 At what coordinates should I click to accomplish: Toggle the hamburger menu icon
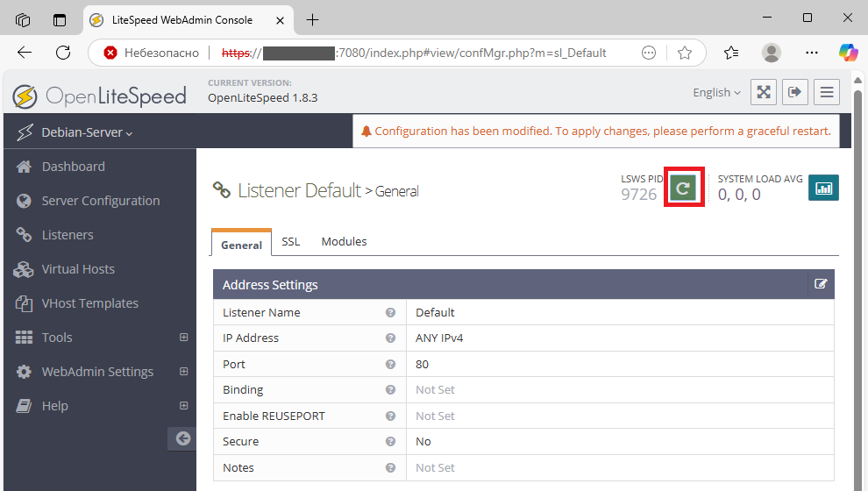(x=827, y=92)
